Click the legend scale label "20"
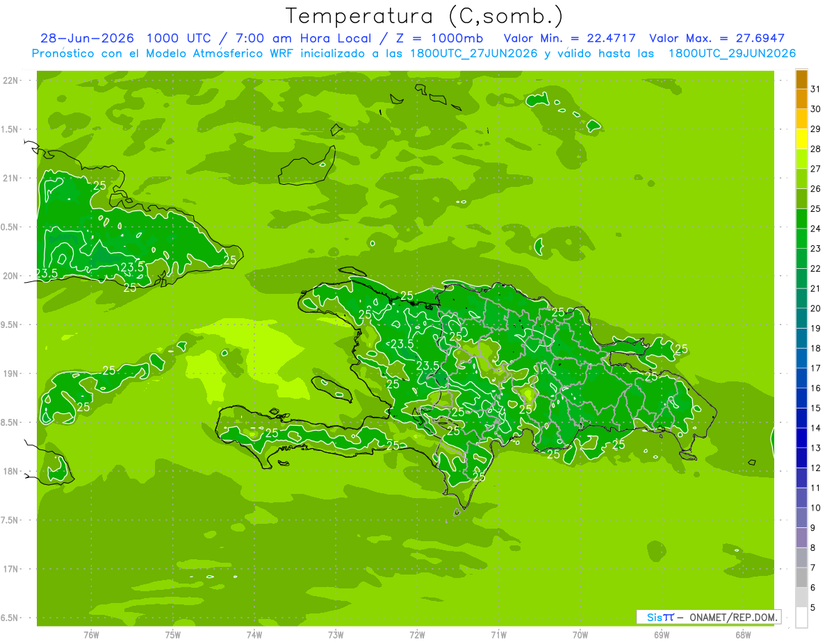834x644 pixels. [815, 308]
